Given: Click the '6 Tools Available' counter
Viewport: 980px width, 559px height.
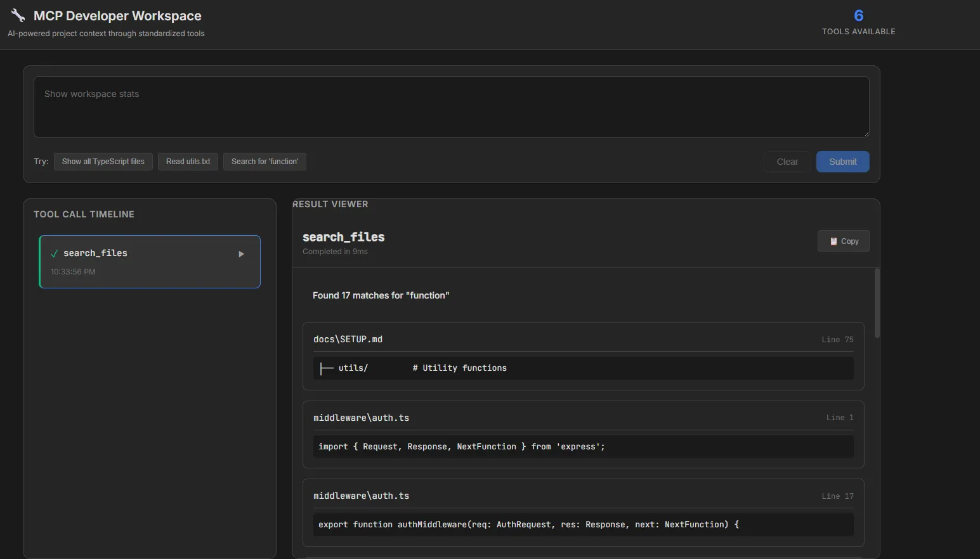Looking at the screenshot, I should (859, 22).
